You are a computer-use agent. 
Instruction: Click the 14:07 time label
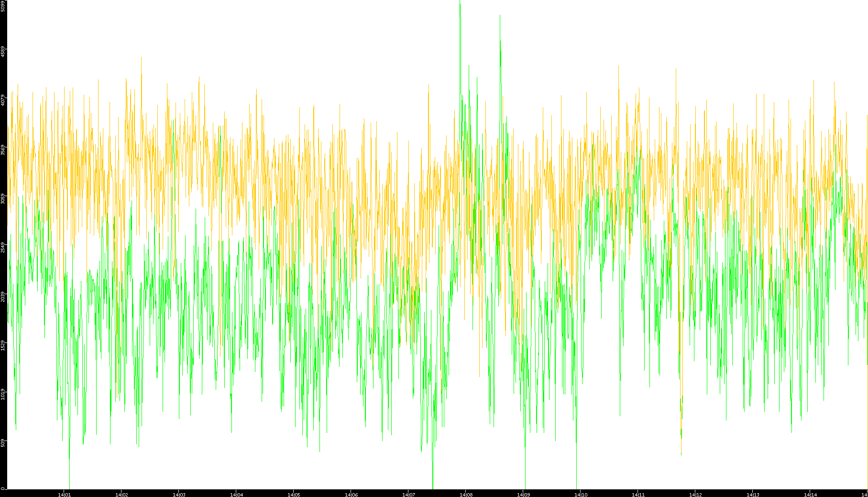(x=408, y=495)
